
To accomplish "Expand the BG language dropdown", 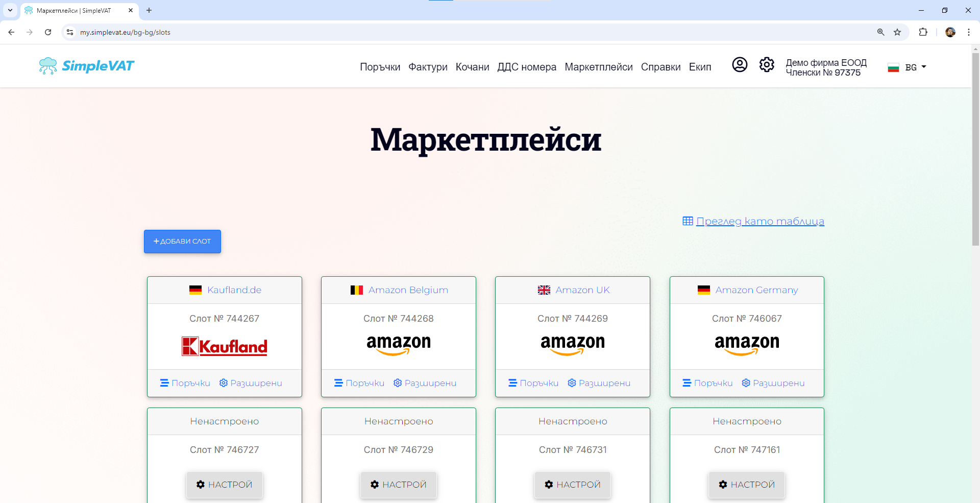I will [916, 67].
